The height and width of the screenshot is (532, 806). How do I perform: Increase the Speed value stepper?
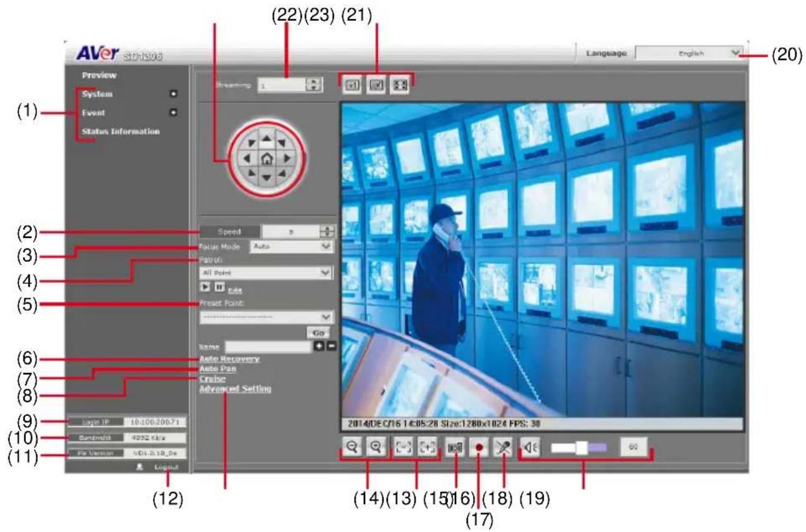[328, 228]
